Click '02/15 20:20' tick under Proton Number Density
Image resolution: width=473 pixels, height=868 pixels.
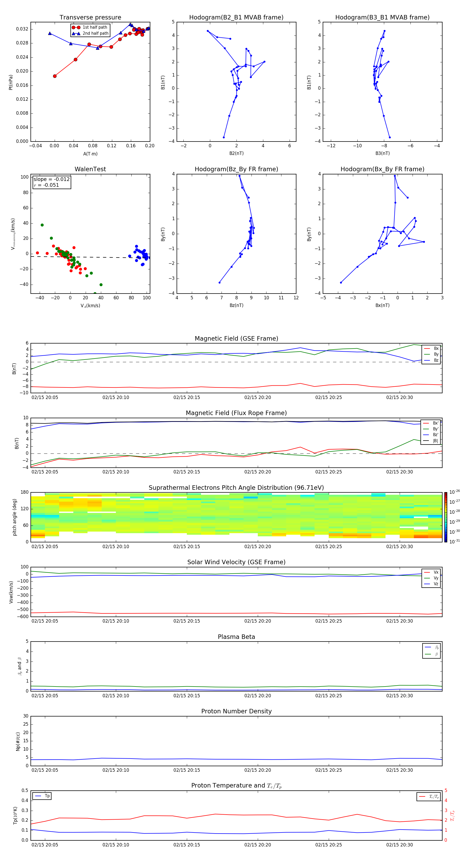258,770
